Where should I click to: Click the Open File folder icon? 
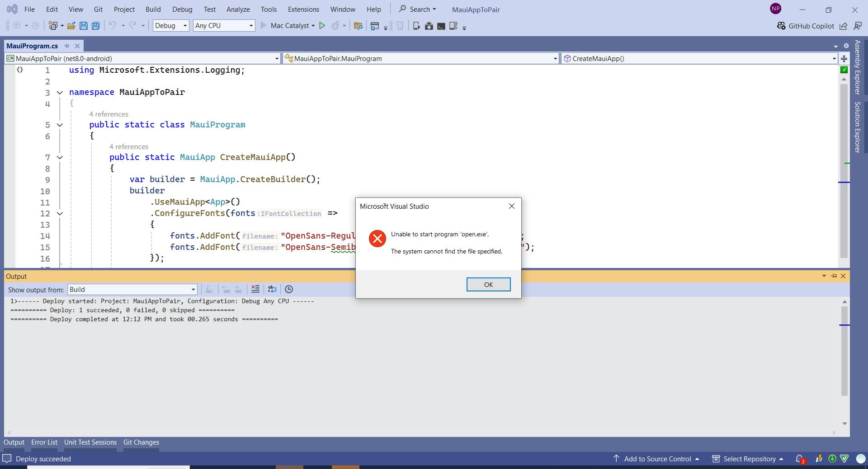click(71, 26)
